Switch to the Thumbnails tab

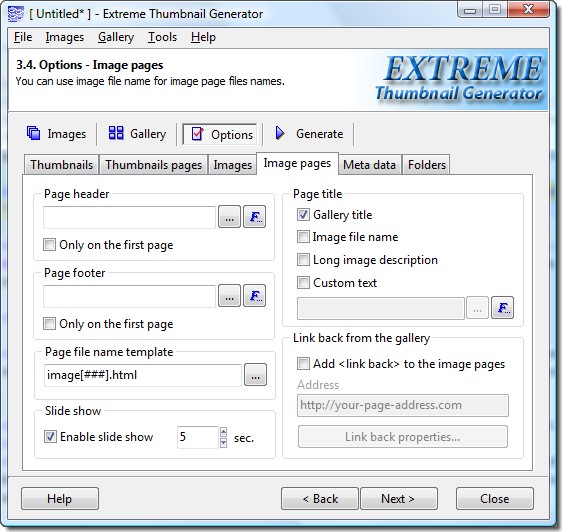[x=61, y=165]
